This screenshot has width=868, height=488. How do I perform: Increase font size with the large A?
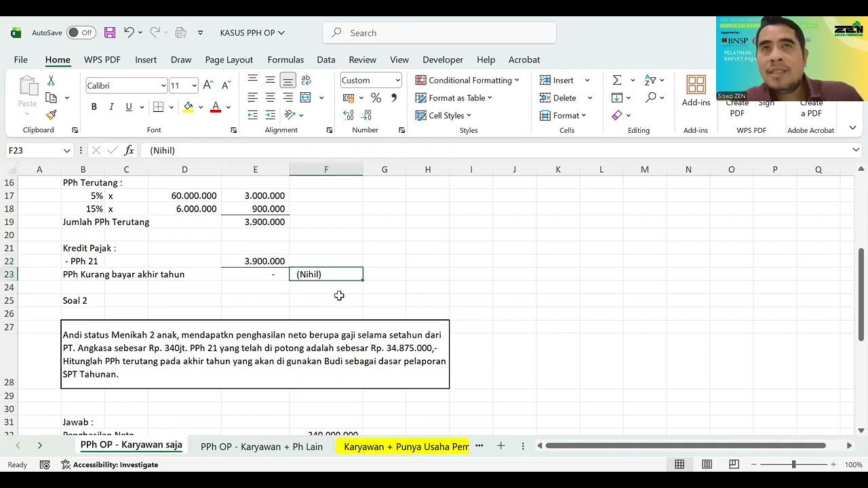pyautogui.click(x=208, y=85)
